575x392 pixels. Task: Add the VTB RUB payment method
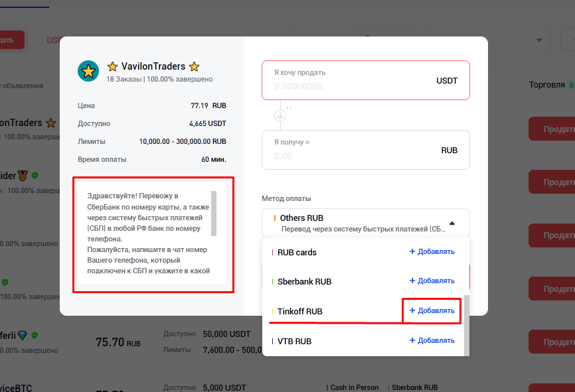click(x=432, y=341)
